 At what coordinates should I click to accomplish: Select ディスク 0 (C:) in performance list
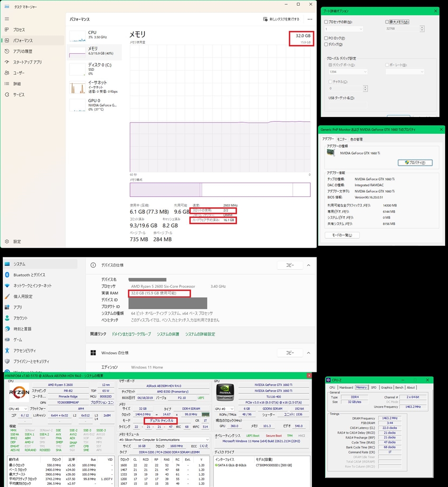pyautogui.click(x=95, y=69)
